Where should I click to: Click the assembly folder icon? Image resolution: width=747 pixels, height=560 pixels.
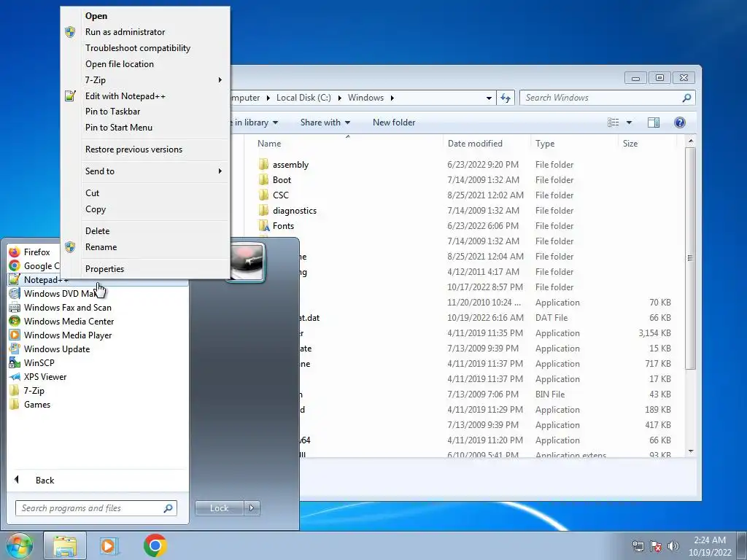263,164
